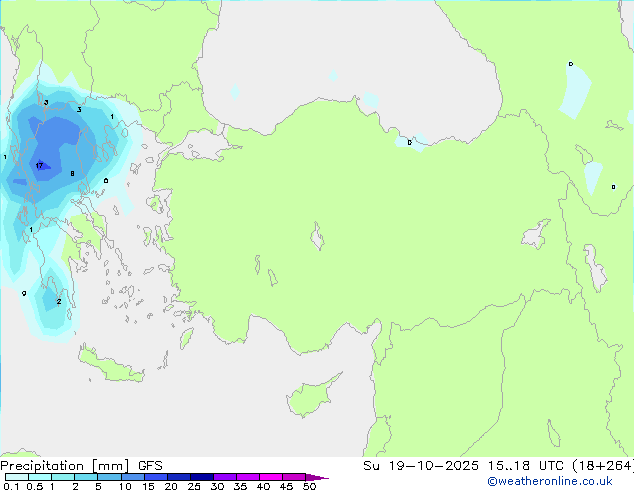Screen dimensions: 634x490
Task: Click the 20–25 mm legend color swatch
Action: click(x=178, y=477)
